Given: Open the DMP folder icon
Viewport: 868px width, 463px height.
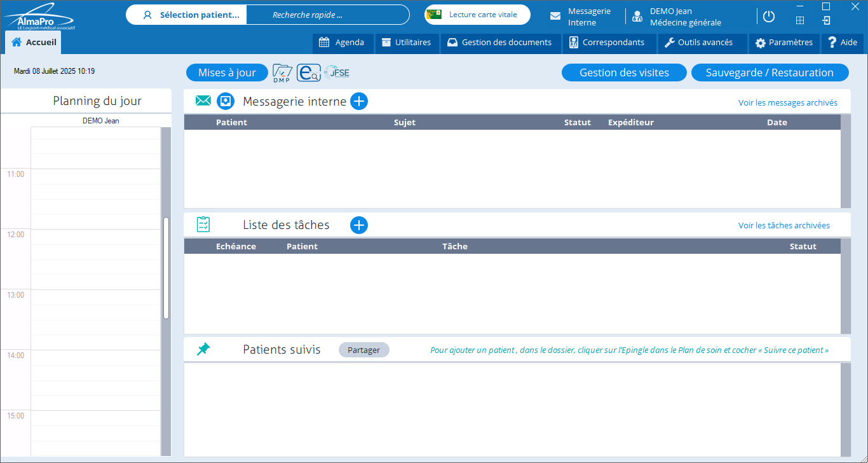Looking at the screenshot, I should (282, 73).
